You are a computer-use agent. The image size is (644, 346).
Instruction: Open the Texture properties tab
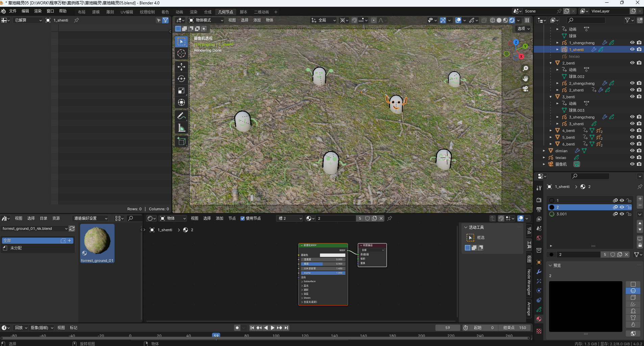539,331
